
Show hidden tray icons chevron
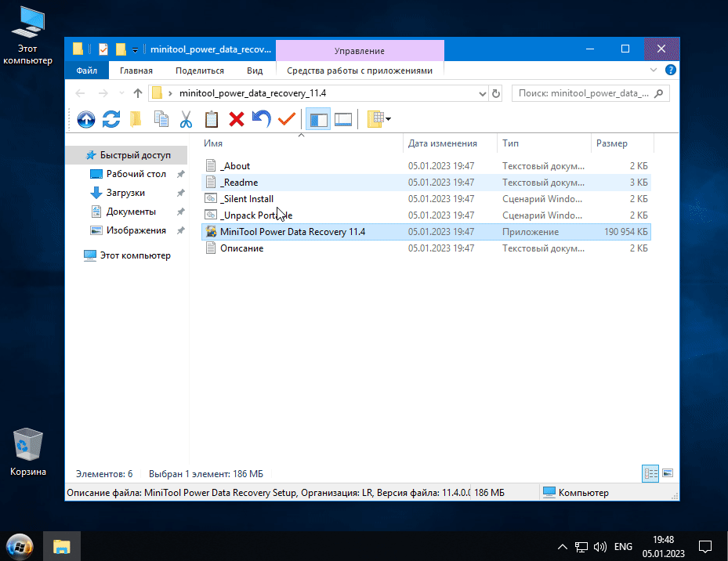(562, 547)
